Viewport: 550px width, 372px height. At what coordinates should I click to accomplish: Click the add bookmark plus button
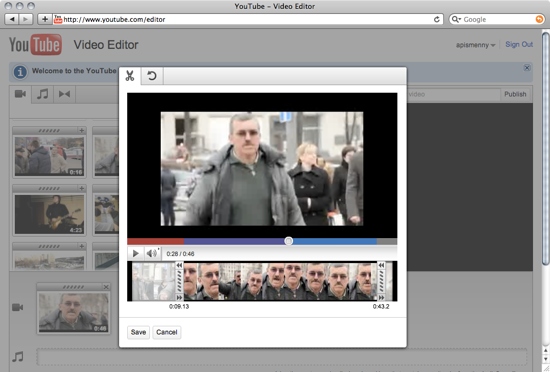[x=45, y=19]
